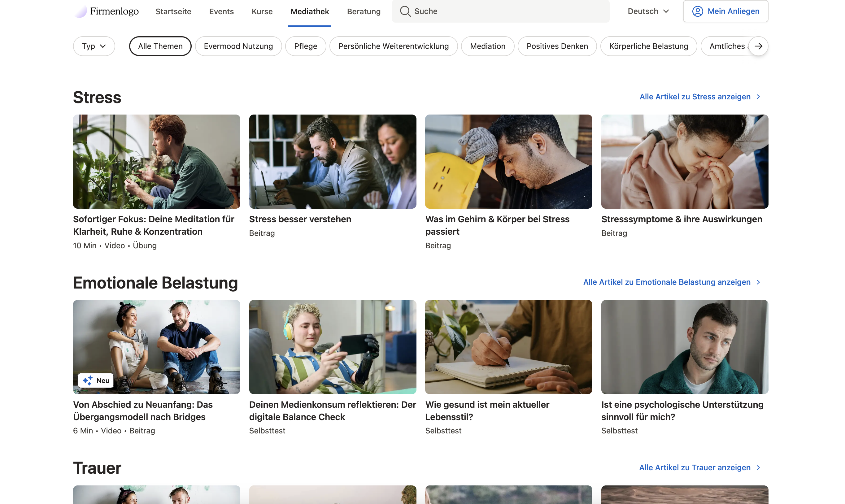Click the Mein Anliegen button
Viewport: 845px width, 504px height.
725,11
